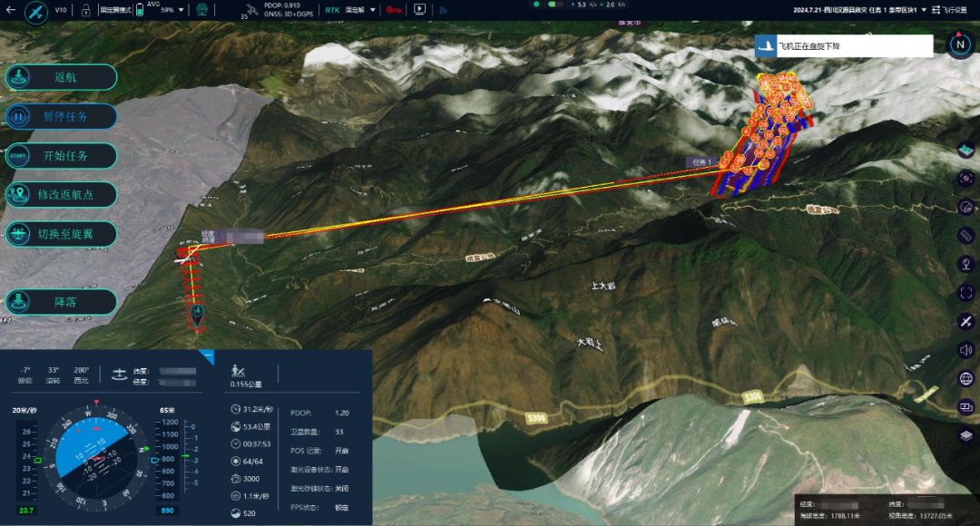
Task: Click the green signal tower icon
Action: (x=202, y=11)
